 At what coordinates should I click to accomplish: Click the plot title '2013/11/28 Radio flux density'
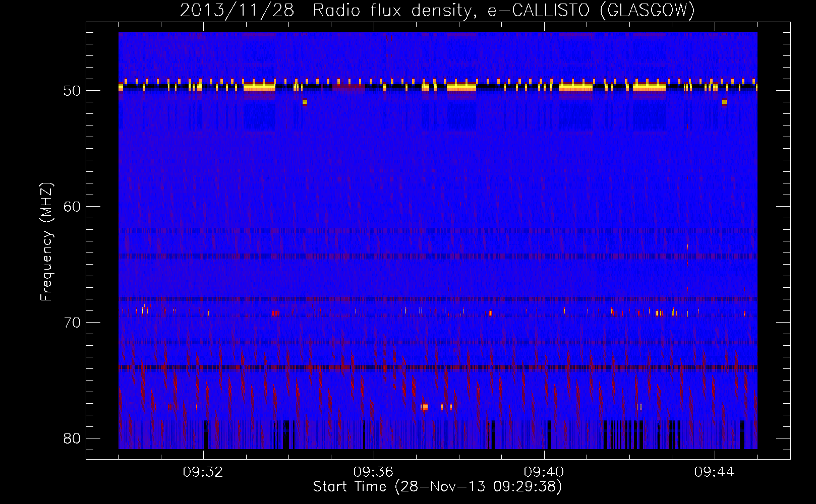pyautogui.click(x=437, y=10)
